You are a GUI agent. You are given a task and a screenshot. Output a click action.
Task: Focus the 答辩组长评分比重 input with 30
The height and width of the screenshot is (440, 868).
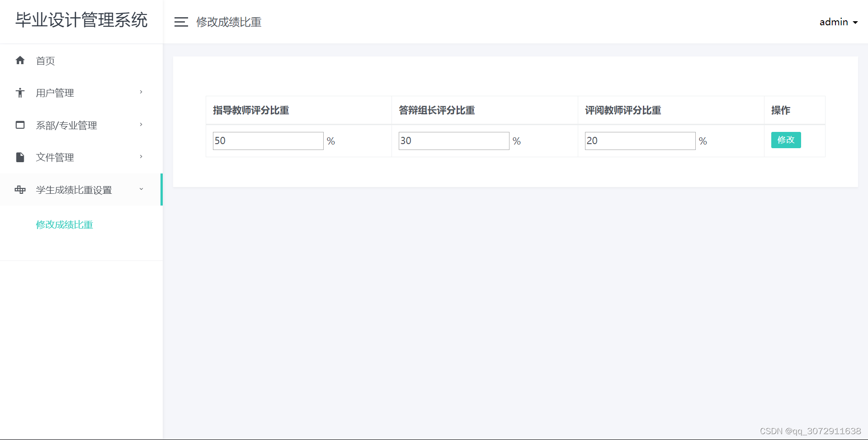[x=454, y=141]
